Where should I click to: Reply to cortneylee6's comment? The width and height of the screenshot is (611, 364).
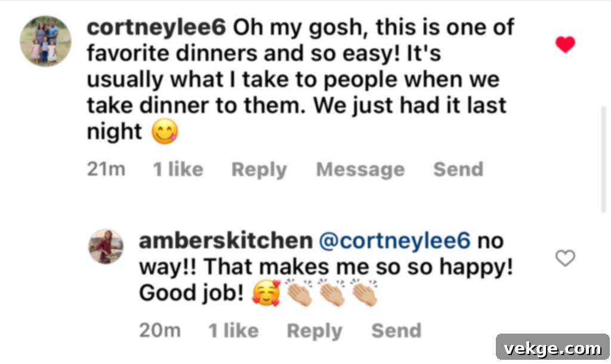coord(259,169)
